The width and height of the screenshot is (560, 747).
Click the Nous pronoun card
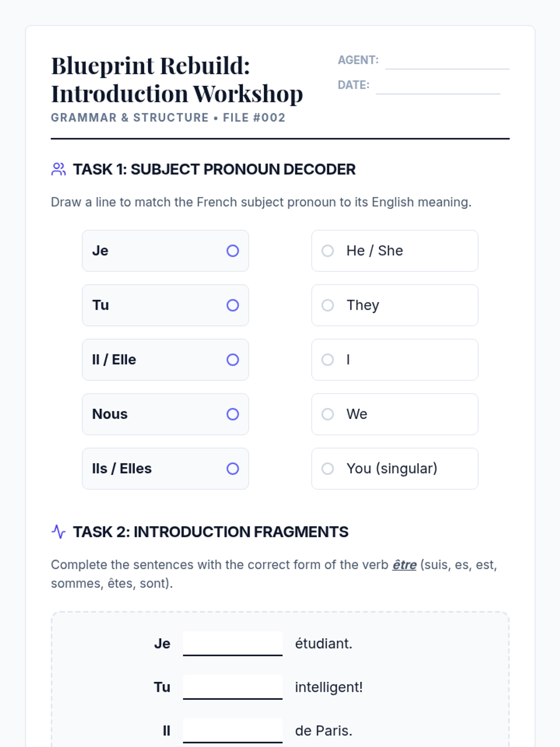[x=165, y=414]
